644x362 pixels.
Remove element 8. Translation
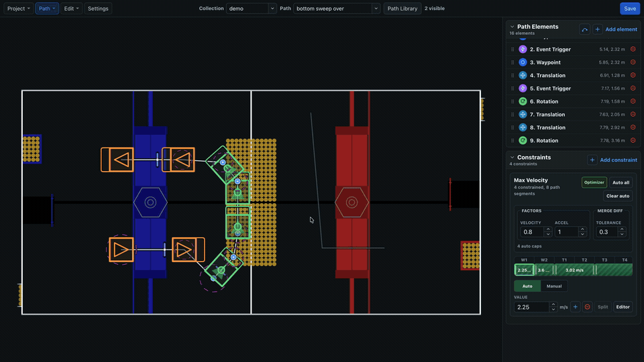pos(633,127)
